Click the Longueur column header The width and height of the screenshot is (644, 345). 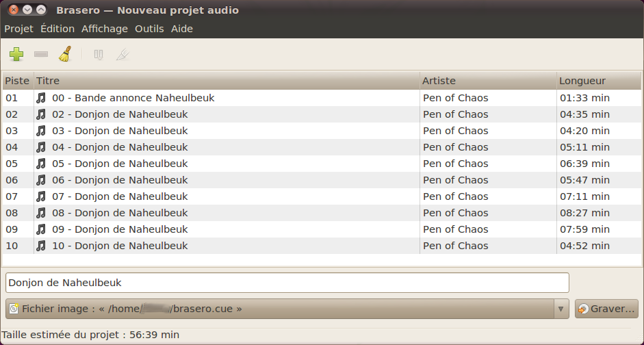[x=599, y=81]
